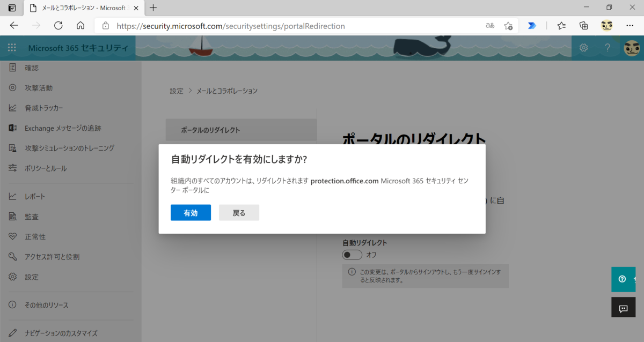The width and height of the screenshot is (644, 342).
Task: Go to the browser home page icon
Action: tap(80, 25)
